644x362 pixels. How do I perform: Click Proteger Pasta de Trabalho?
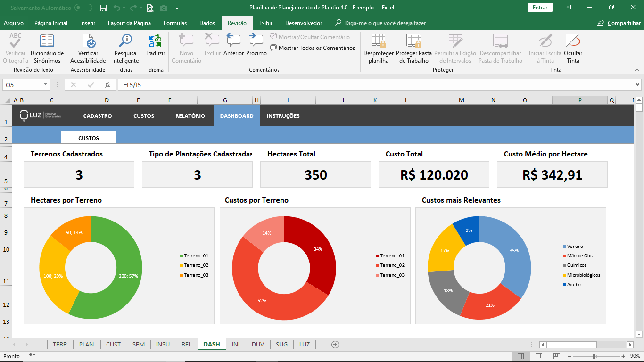tap(414, 49)
